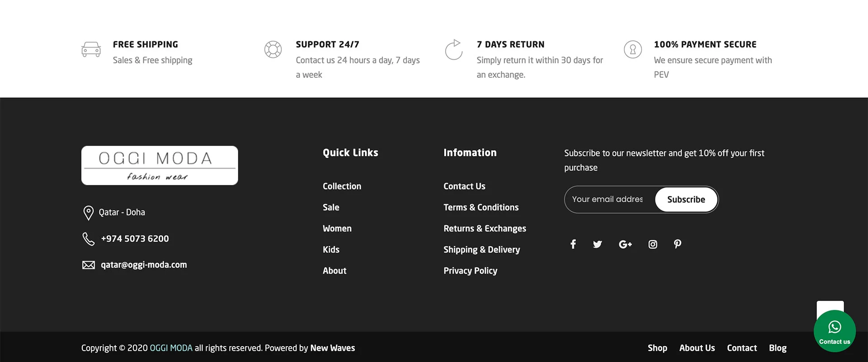The image size is (868, 362).
Task: Open the Sale quick link
Action: [331, 207]
